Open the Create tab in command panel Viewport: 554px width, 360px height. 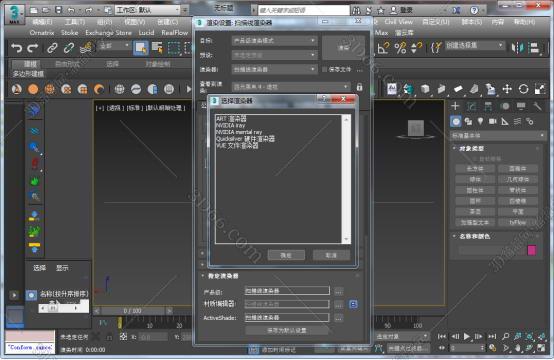pos(455,106)
